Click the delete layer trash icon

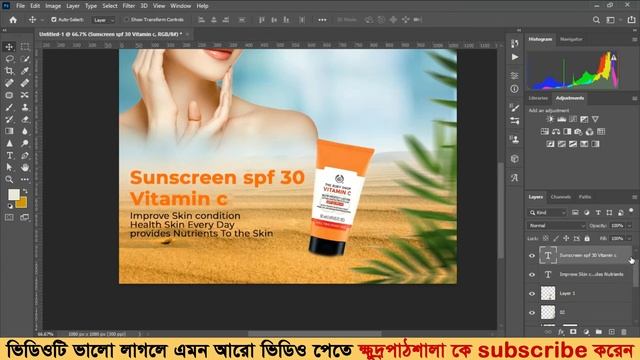(x=624, y=332)
